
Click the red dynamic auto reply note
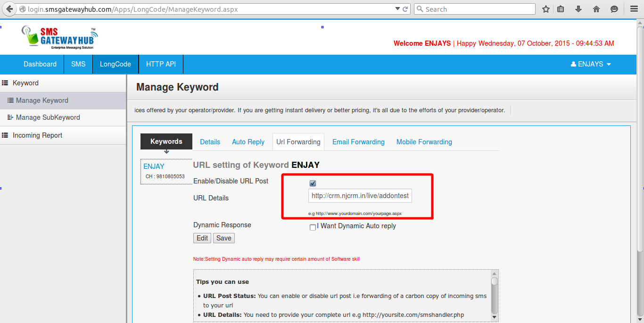[x=277, y=259]
